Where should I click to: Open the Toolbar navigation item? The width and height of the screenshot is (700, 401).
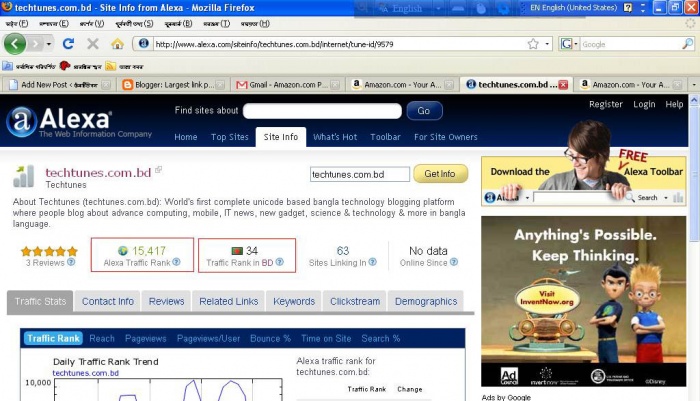click(x=385, y=137)
